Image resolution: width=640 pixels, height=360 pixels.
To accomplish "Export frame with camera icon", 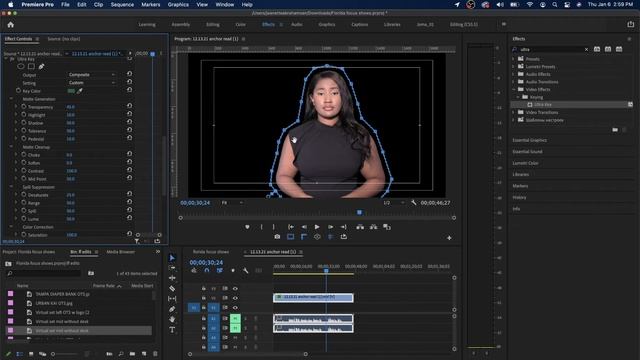I will point(277,237).
